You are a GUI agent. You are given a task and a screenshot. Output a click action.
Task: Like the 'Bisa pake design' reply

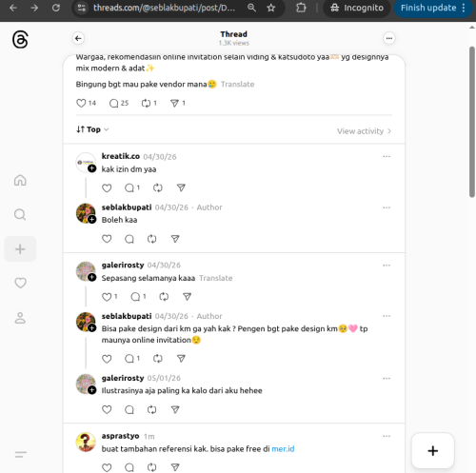click(x=107, y=359)
